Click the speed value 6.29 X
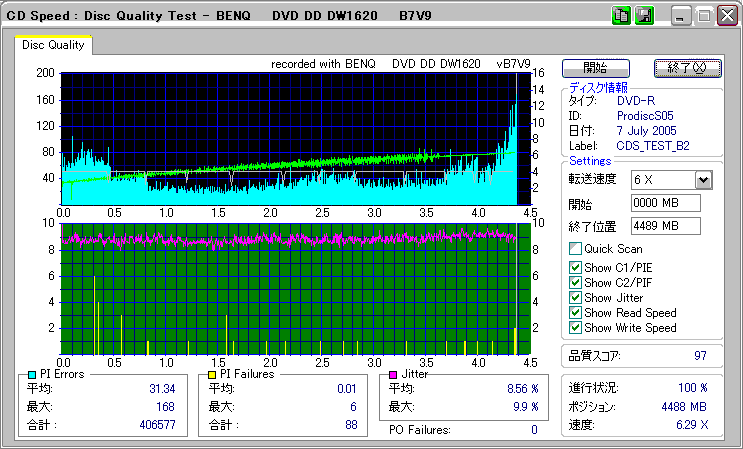Screen dimensions: 743x449 pyautogui.click(x=692, y=425)
